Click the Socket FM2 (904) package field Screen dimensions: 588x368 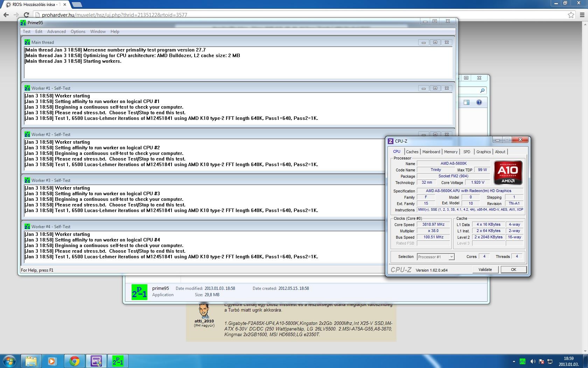pos(453,176)
